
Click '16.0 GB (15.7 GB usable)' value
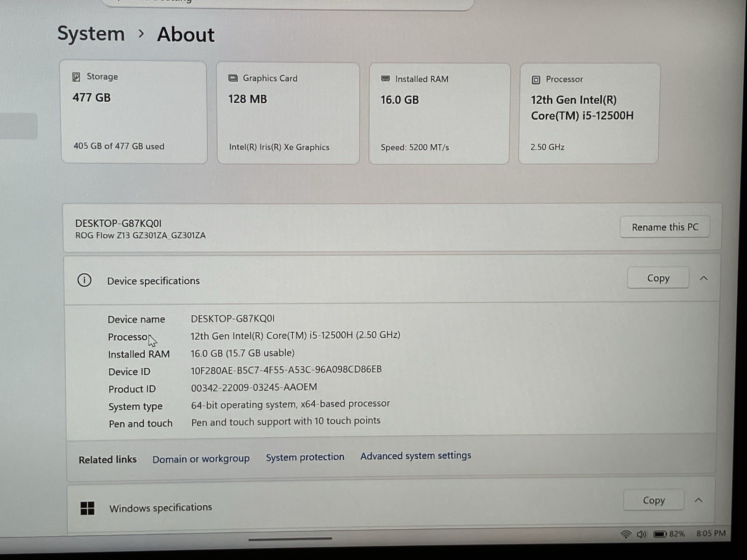[242, 353]
